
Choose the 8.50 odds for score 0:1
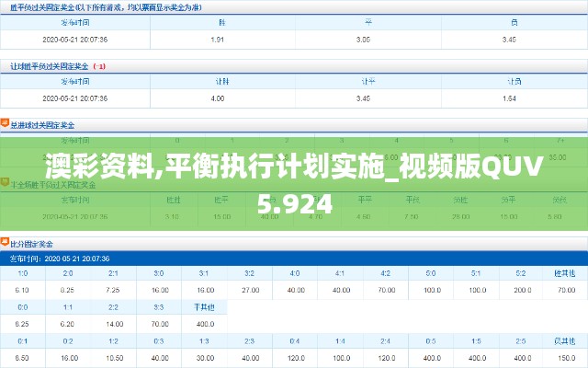[x=23, y=357]
